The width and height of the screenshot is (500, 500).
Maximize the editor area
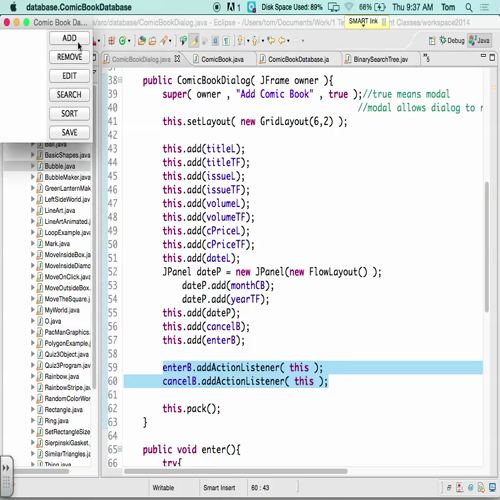pyautogui.click(x=492, y=57)
